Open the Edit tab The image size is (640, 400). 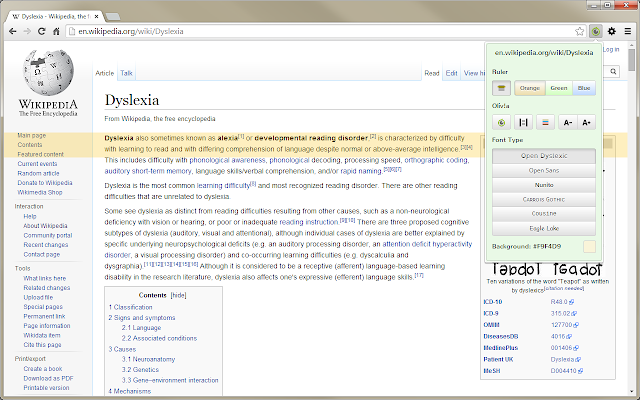pyautogui.click(x=451, y=73)
